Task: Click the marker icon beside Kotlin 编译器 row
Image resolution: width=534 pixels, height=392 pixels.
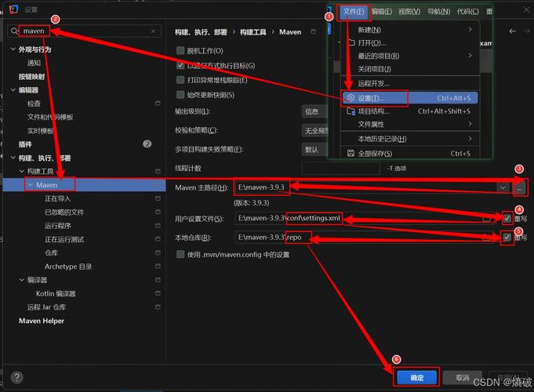Action: click(x=158, y=293)
